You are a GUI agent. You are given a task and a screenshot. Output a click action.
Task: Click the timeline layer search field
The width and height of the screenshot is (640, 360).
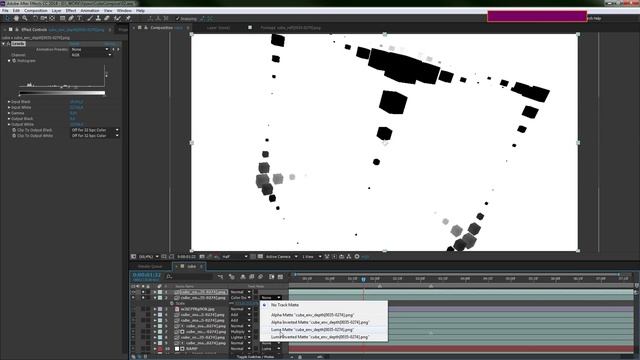pos(189,277)
